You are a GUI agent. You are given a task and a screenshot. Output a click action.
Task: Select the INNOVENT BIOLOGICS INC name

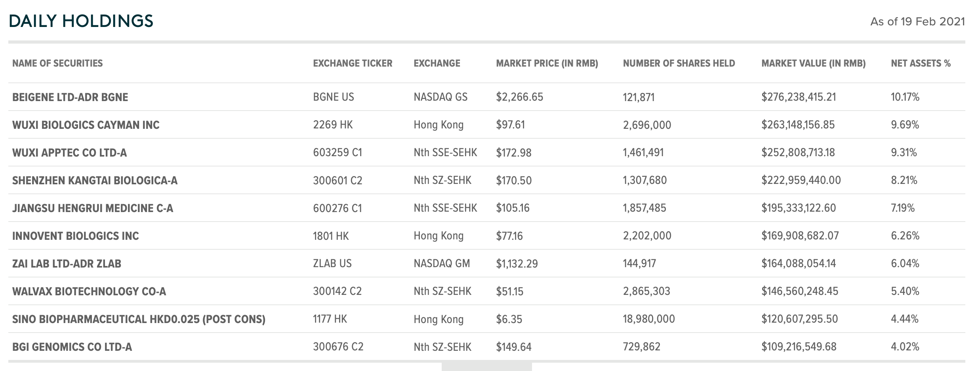click(x=76, y=236)
